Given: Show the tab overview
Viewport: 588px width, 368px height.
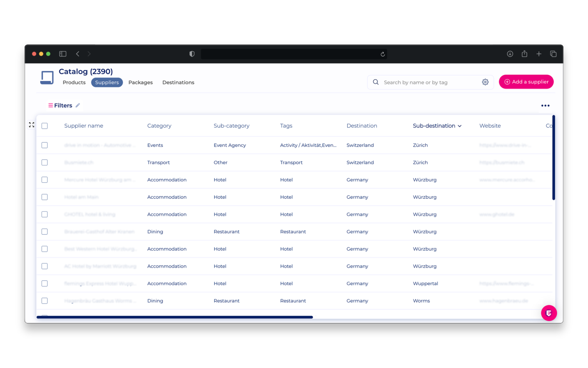Looking at the screenshot, I should click(553, 54).
